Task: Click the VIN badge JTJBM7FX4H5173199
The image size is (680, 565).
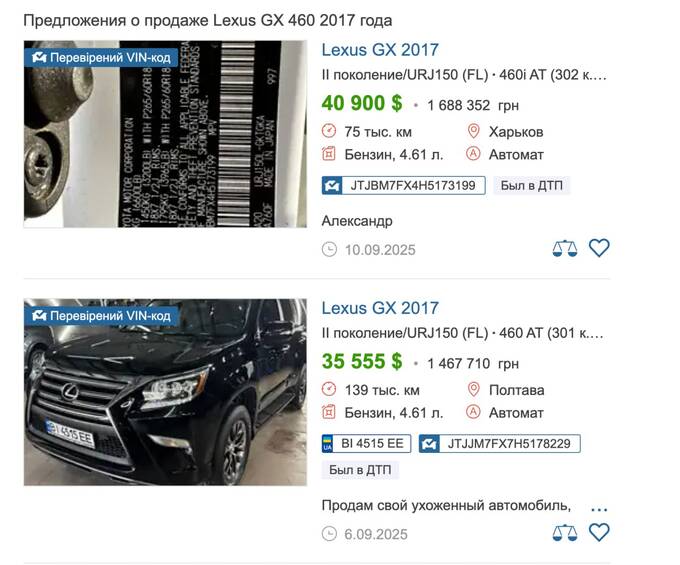Action: pos(403,186)
